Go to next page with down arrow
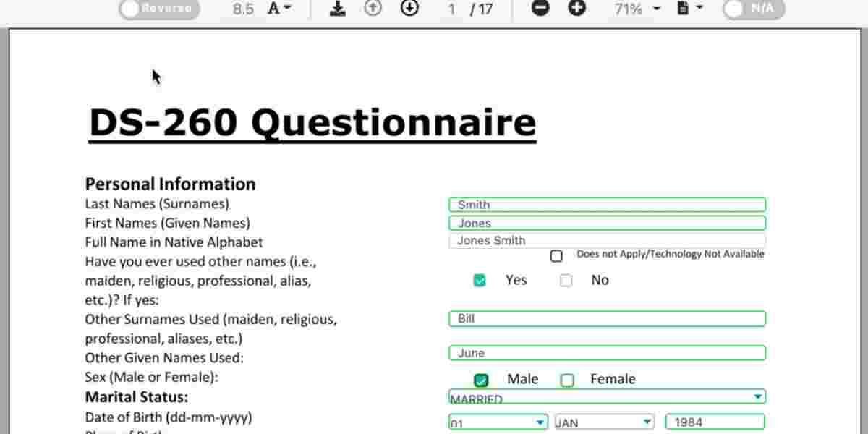868x434 pixels. (x=409, y=9)
